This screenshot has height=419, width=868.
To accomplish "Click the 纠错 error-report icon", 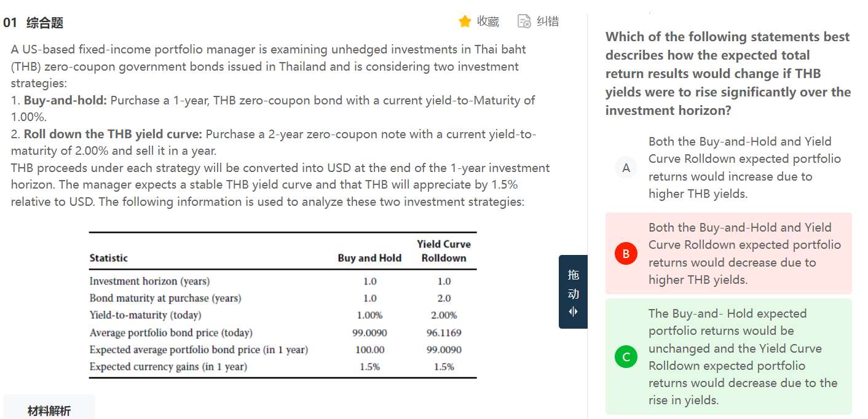I will tap(524, 22).
